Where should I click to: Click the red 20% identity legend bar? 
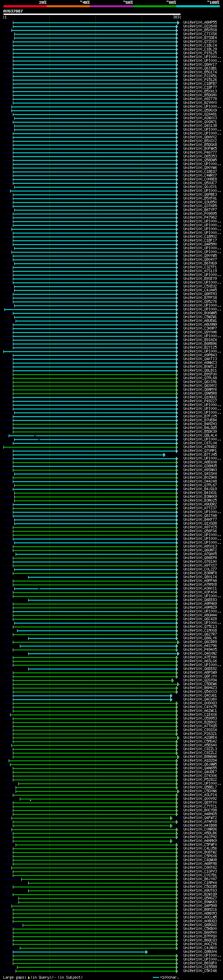coord(25,6)
